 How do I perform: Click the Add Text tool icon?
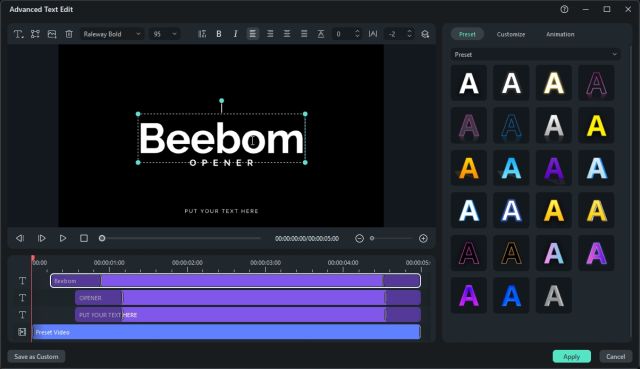pyautogui.click(x=18, y=34)
